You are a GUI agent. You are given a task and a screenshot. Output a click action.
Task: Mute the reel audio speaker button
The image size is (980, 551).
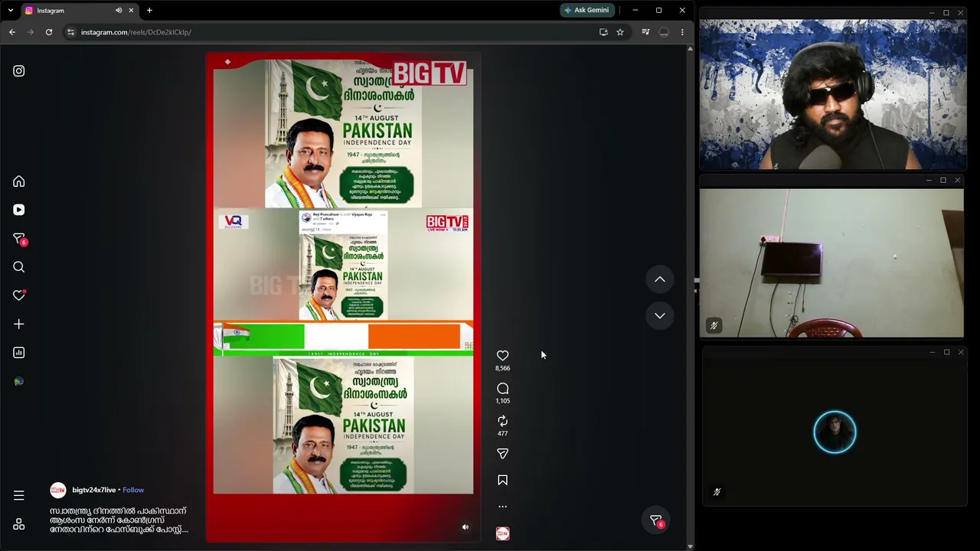[x=465, y=527]
